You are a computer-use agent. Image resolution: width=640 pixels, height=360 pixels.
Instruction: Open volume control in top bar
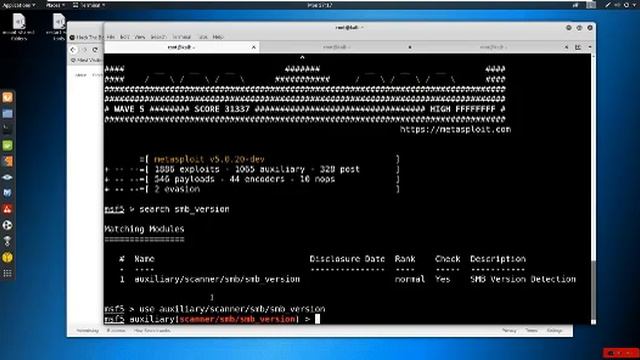618,5
